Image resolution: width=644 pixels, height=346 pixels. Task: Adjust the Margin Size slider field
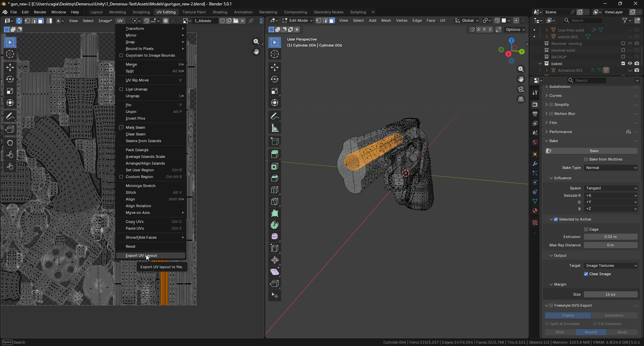pos(611,294)
